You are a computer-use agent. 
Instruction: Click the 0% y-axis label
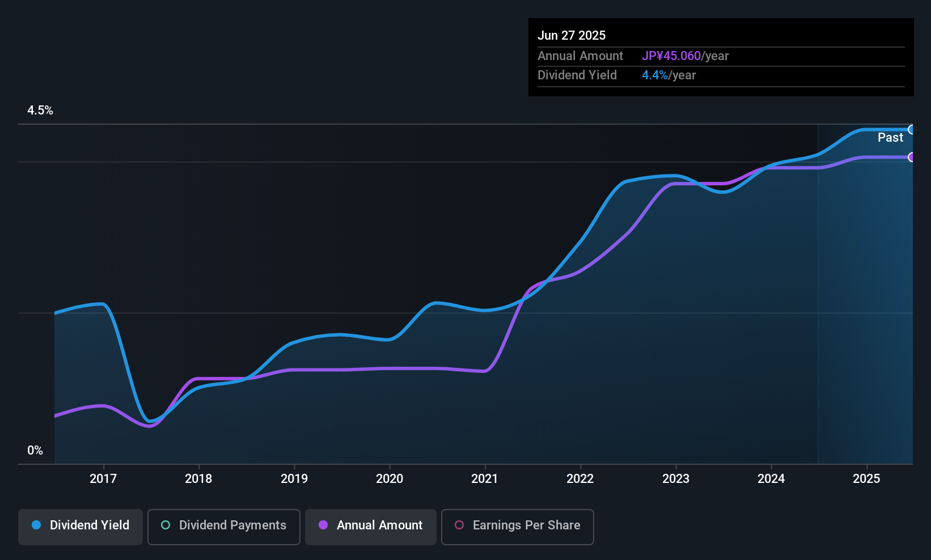coord(35,450)
